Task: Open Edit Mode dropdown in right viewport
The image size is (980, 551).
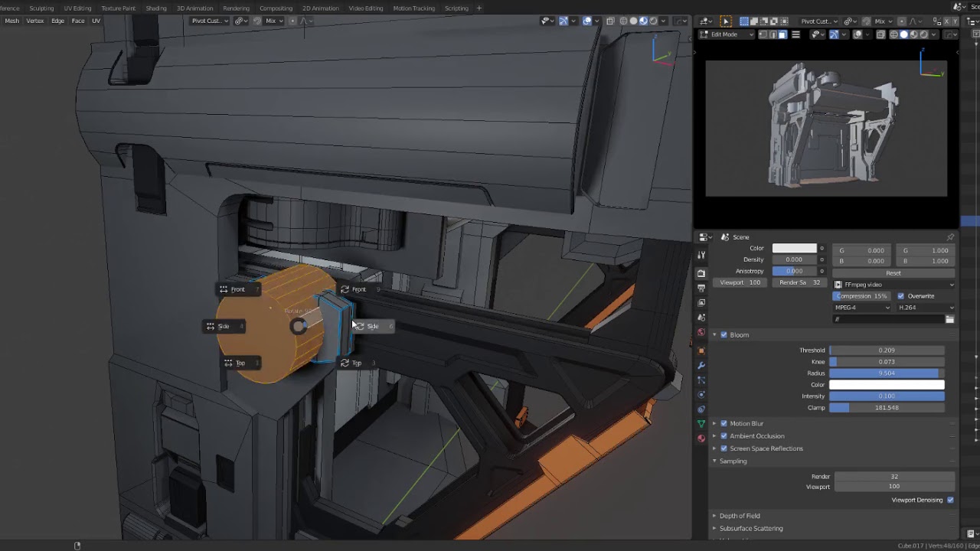Action: point(727,34)
